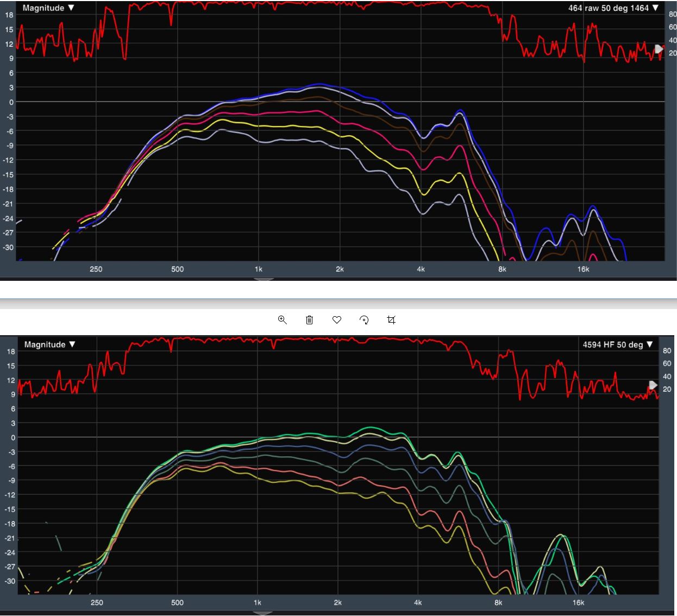677x616 pixels.
Task: Click the 8k frequency label on top graph
Action: [x=502, y=269]
